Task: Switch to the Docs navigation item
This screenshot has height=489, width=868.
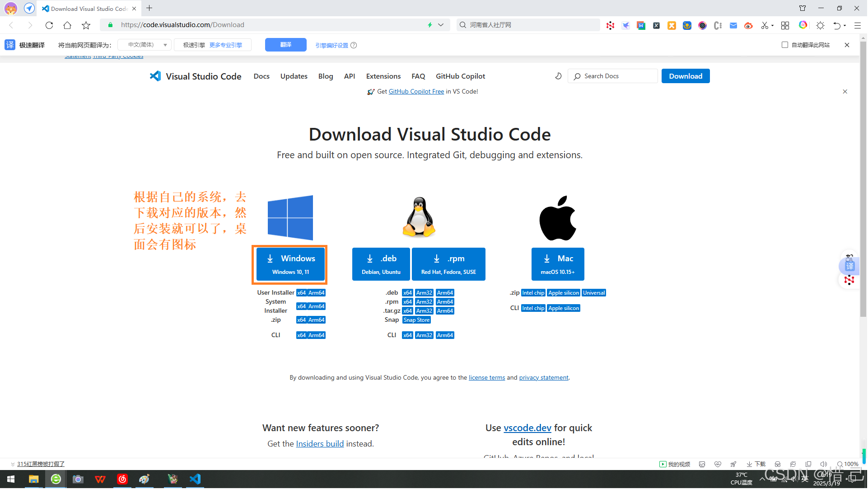Action: click(261, 76)
